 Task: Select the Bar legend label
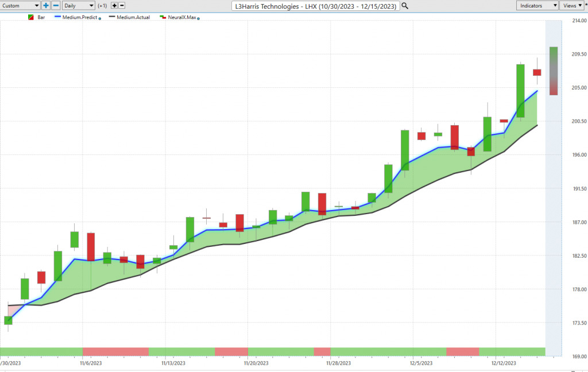41,17
